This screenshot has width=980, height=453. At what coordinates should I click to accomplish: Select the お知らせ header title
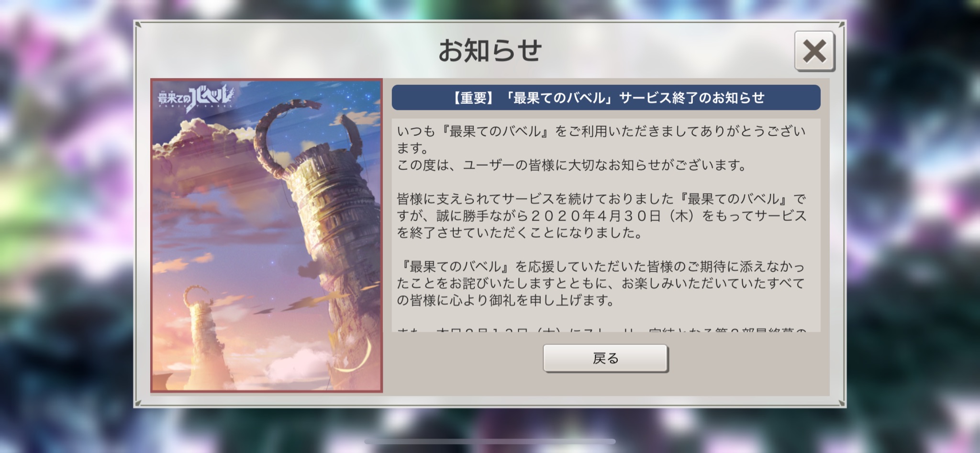click(490, 51)
